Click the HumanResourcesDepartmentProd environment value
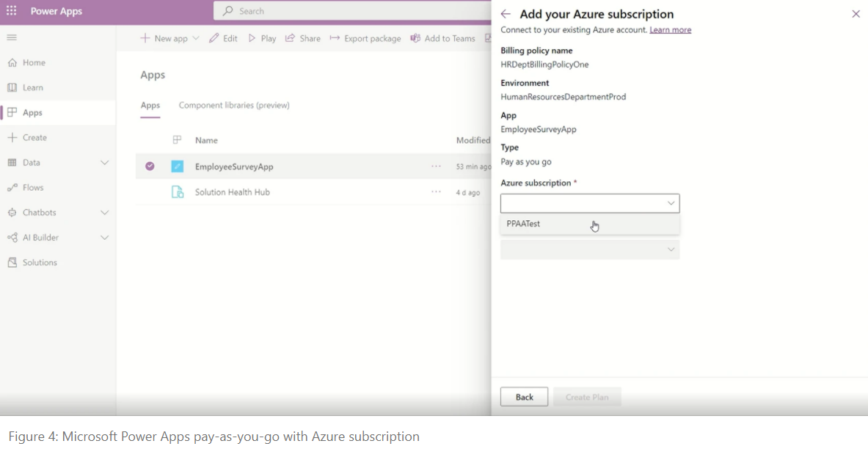 click(x=564, y=97)
